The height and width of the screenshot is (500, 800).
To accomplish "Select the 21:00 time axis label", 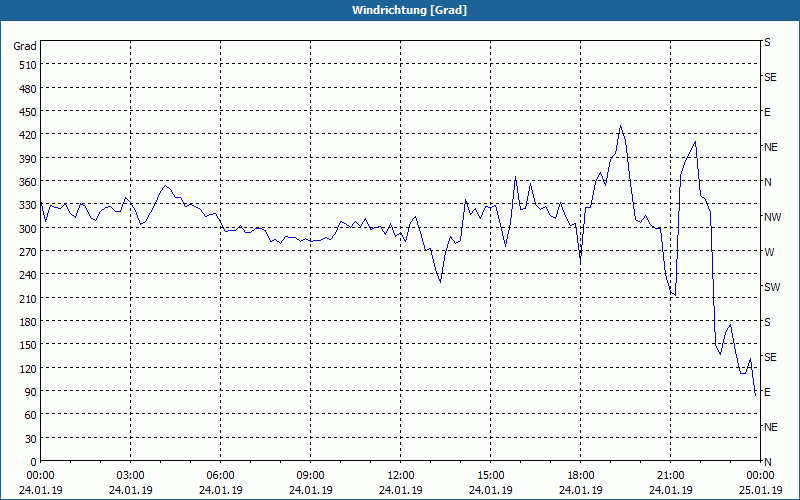I will coord(670,476).
